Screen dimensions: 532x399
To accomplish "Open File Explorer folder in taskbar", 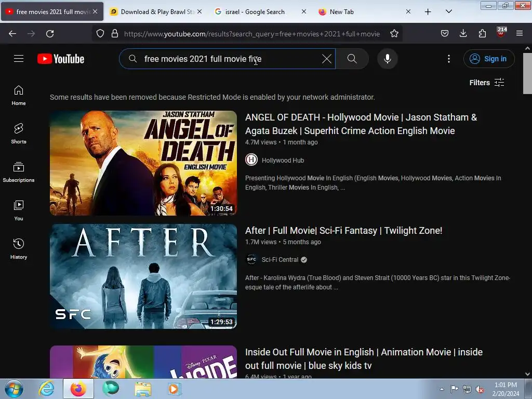I will point(143,389).
